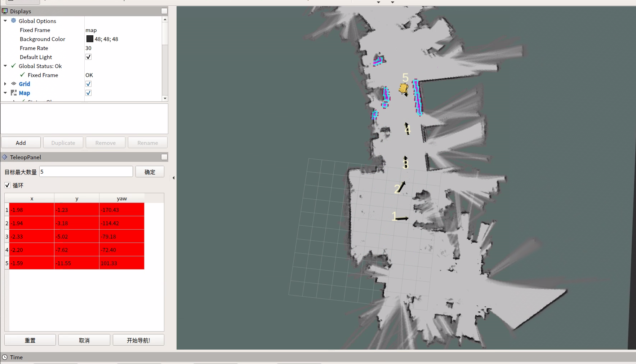Collapse the Global Options tree node
636x364 pixels.
click(x=5, y=21)
